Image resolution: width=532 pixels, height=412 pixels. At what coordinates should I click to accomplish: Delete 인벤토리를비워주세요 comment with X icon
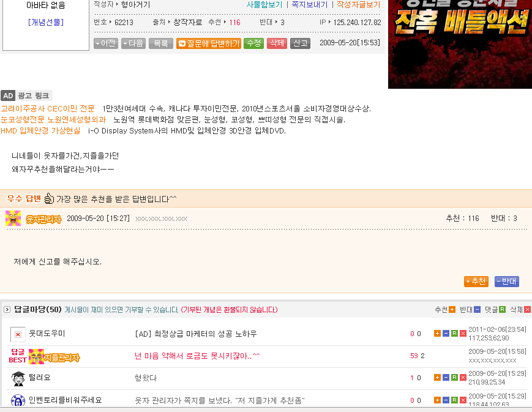point(463,400)
